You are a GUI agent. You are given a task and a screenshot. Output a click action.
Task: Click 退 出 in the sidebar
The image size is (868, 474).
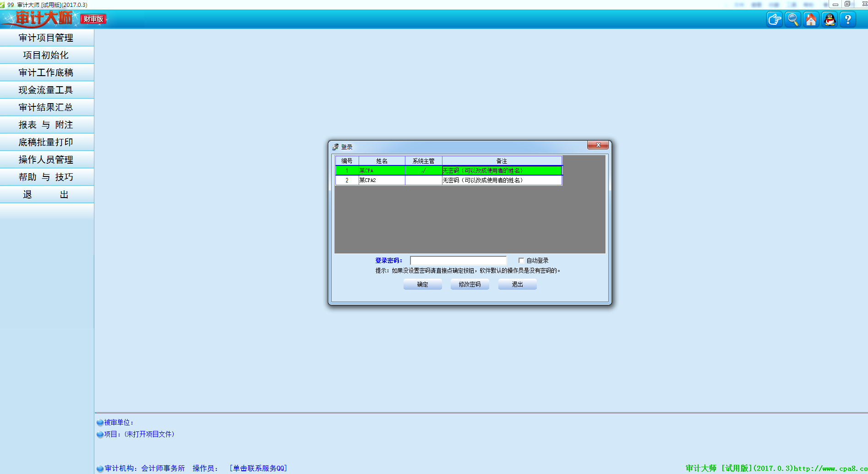coord(47,194)
